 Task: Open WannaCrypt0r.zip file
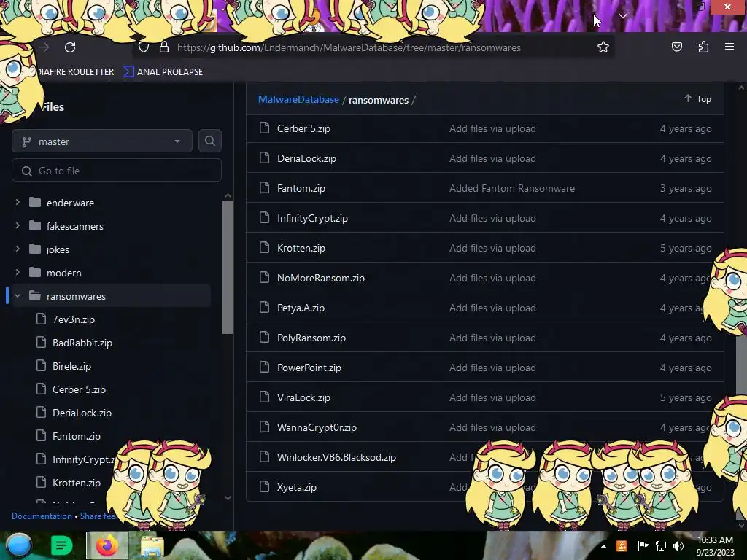point(317,427)
